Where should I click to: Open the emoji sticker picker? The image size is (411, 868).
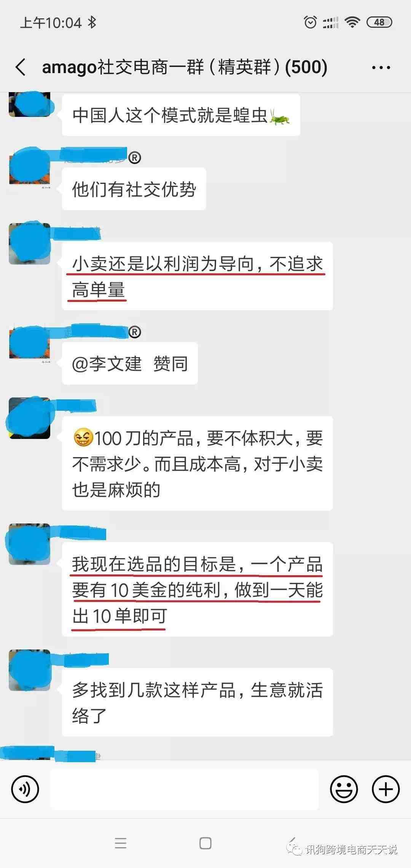click(344, 789)
